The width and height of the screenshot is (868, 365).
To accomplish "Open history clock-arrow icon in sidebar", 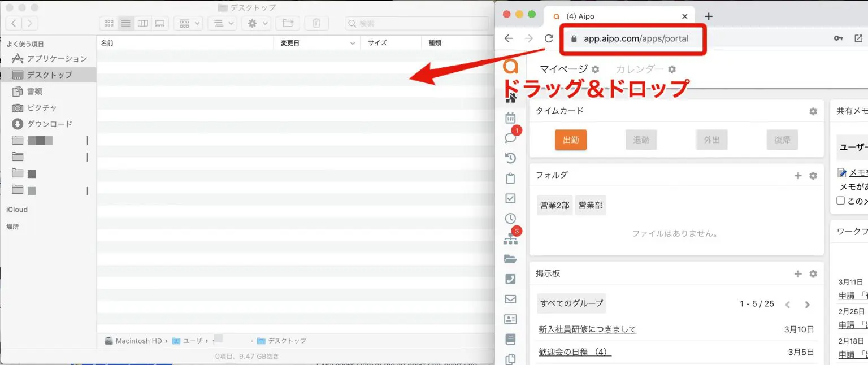I will (x=510, y=158).
